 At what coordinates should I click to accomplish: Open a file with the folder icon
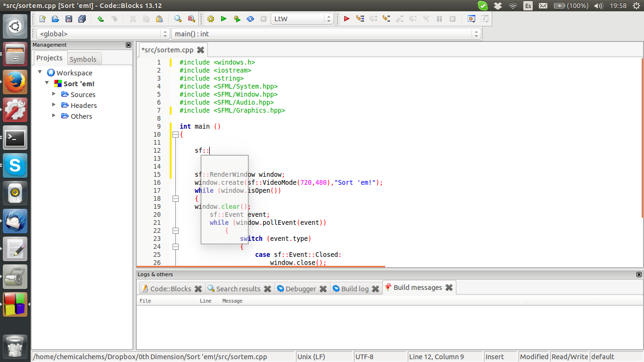56,19
